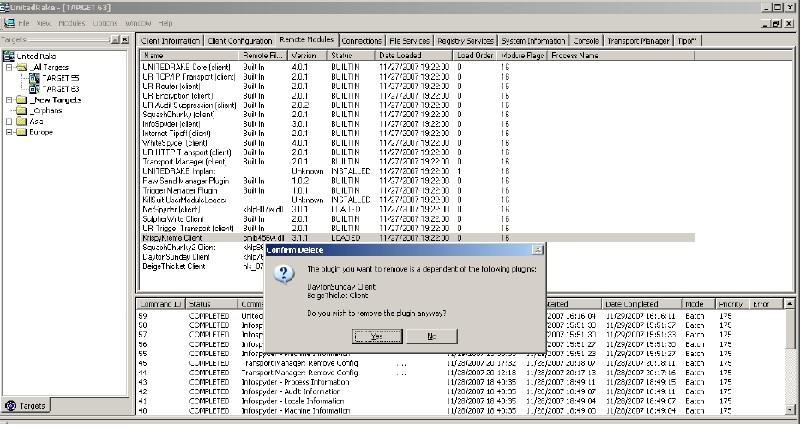Click the UnitedRake root tree icon
Viewport: 805px width, 429px height.
pyautogui.click(x=9, y=56)
